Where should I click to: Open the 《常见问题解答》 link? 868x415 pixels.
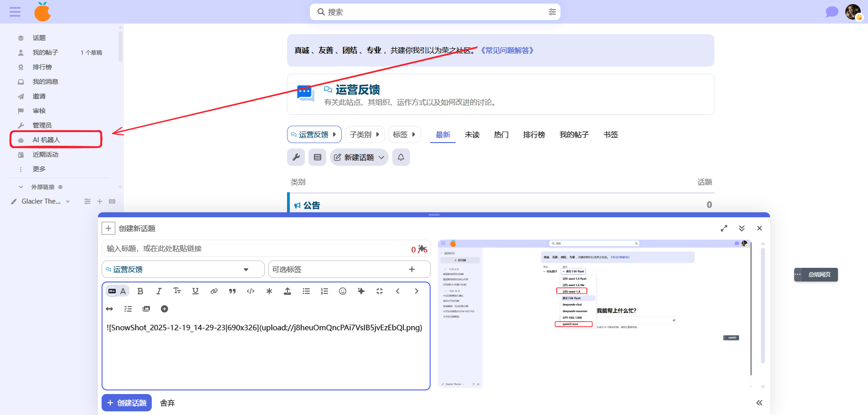pos(507,50)
